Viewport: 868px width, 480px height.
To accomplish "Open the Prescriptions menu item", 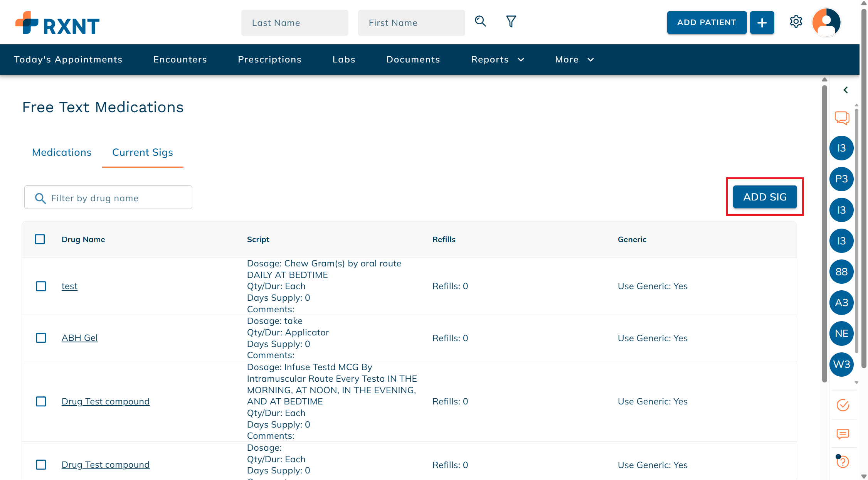I will [x=270, y=59].
